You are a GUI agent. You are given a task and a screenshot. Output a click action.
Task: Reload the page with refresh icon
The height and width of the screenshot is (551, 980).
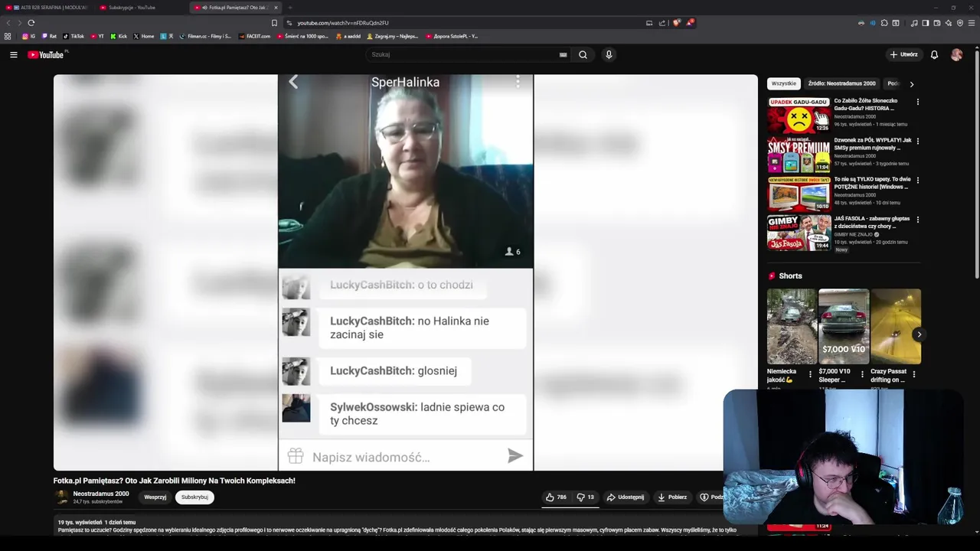(x=31, y=23)
